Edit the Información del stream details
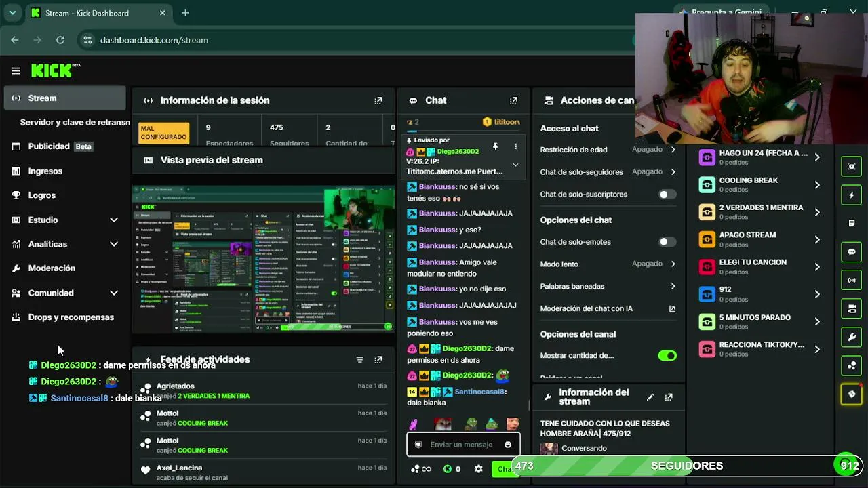This screenshot has width=868, height=488. pos(650,396)
